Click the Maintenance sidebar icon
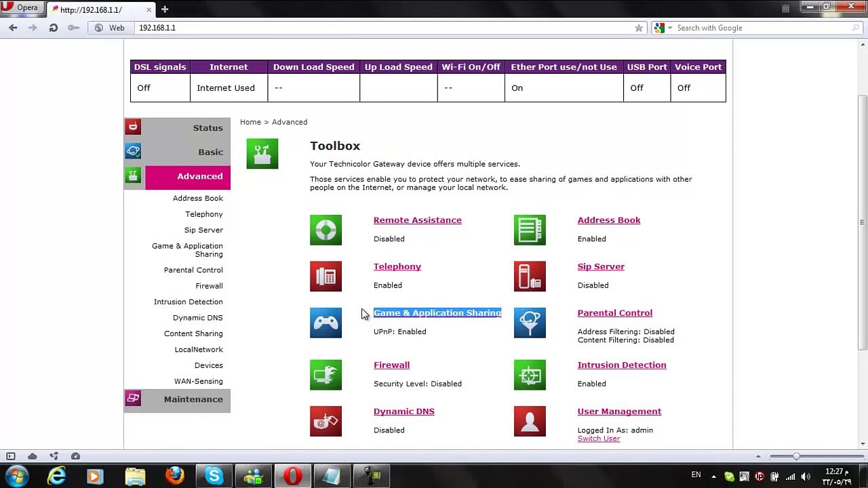 click(133, 399)
